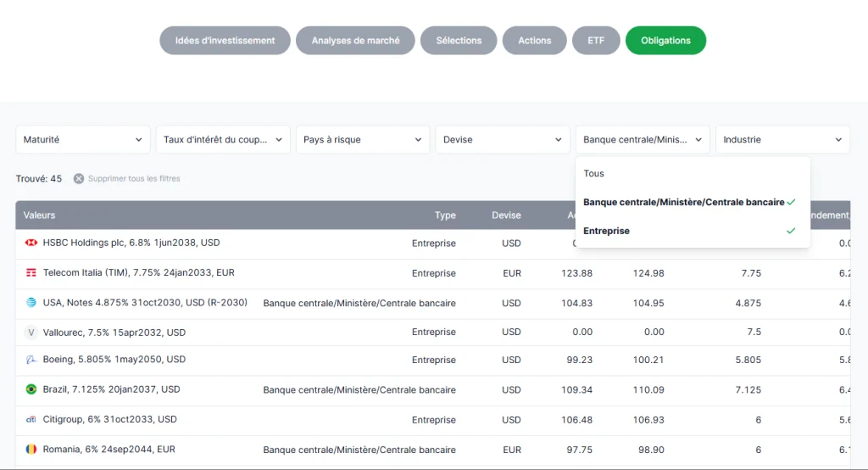Click value 97.75 in Romania row
This screenshot has width=868, height=470.
coord(579,450)
